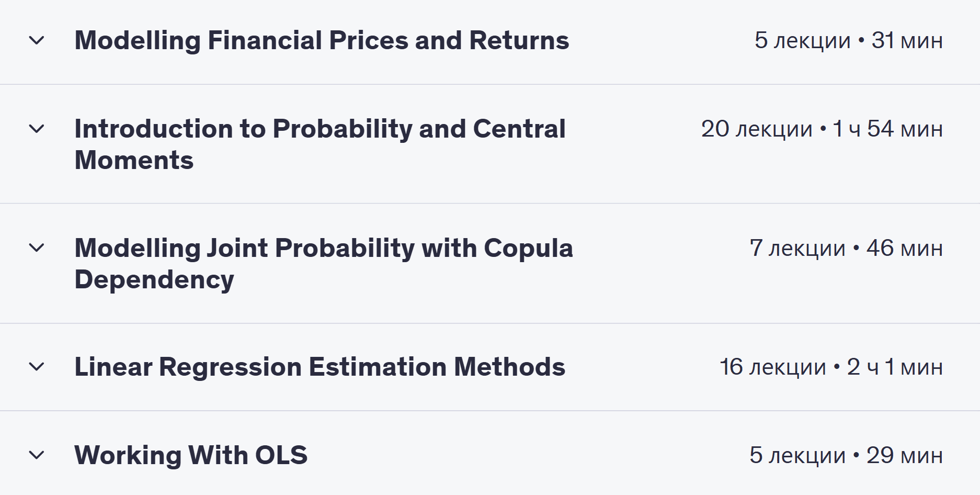Click the '5 лекции' count for Working With OLS

(x=797, y=455)
